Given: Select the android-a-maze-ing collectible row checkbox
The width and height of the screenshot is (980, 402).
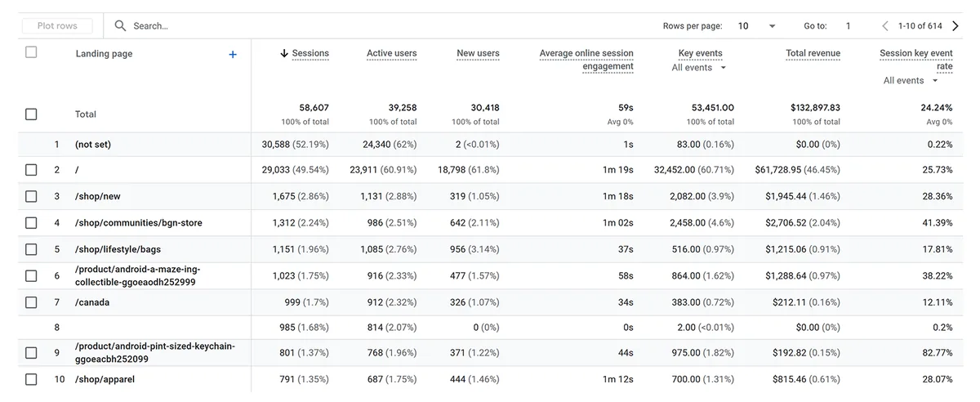Looking at the screenshot, I should coord(31,276).
